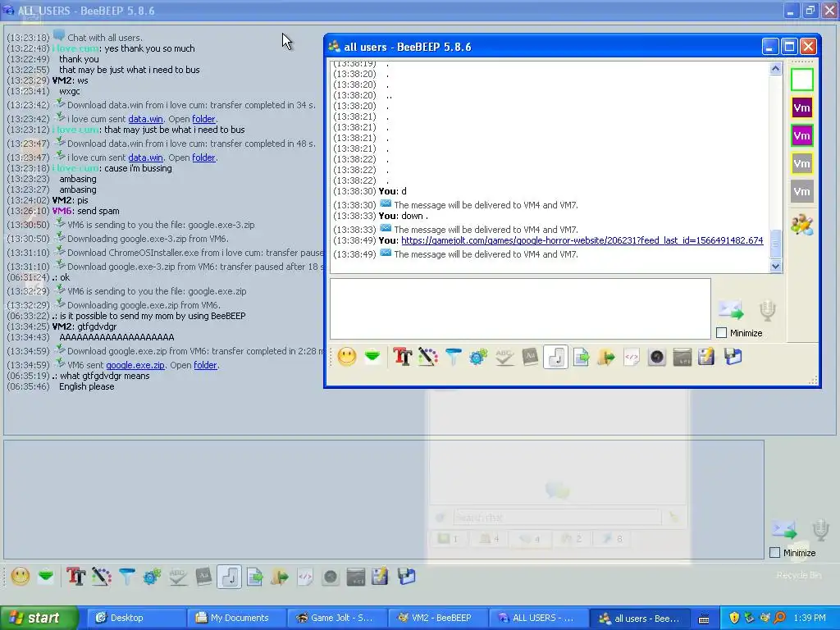Select dark purple Vm avatar with yellow border
This screenshot has height=630, width=840.
click(x=802, y=107)
